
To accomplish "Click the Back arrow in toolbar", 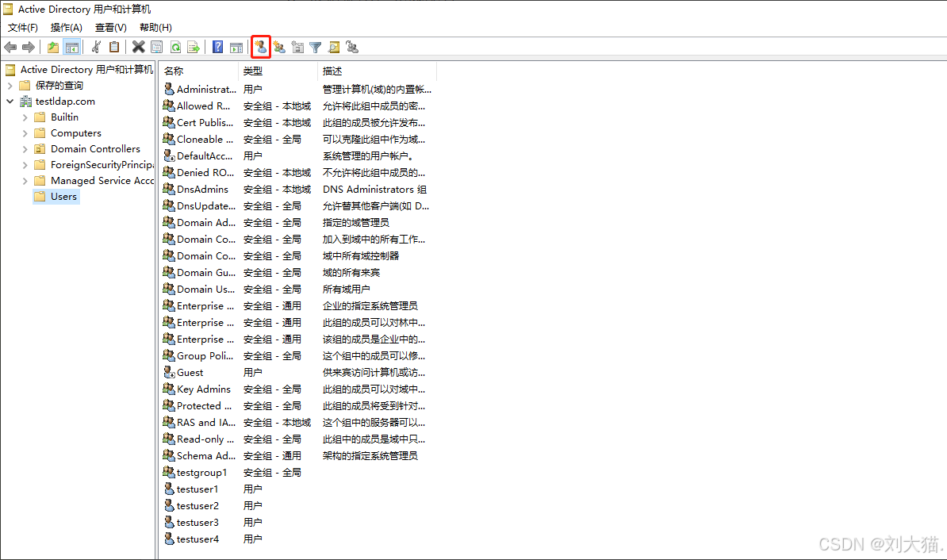I will click(x=10, y=47).
